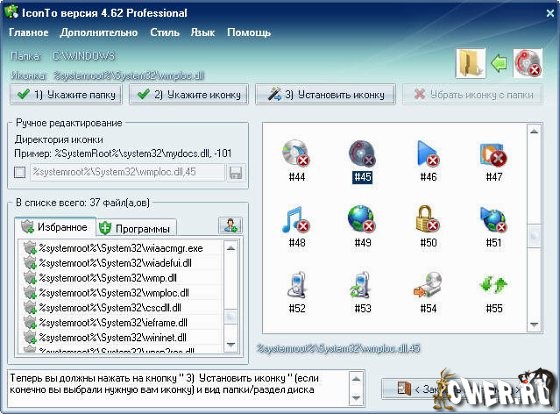Enable the manual editing checkbox
The height and width of the screenshot is (414, 560).
click(x=20, y=172)
